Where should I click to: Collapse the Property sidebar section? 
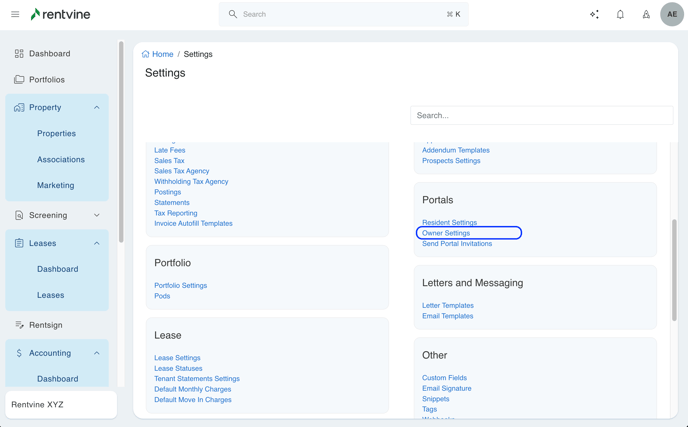pos(97,107)
